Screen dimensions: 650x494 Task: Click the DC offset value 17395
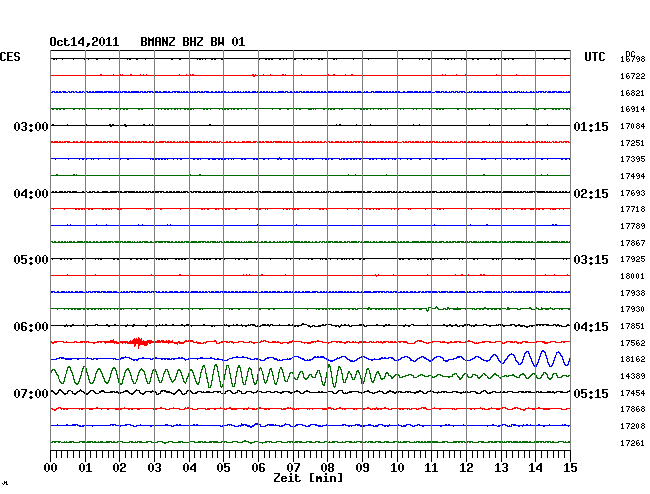coord(633,159)
